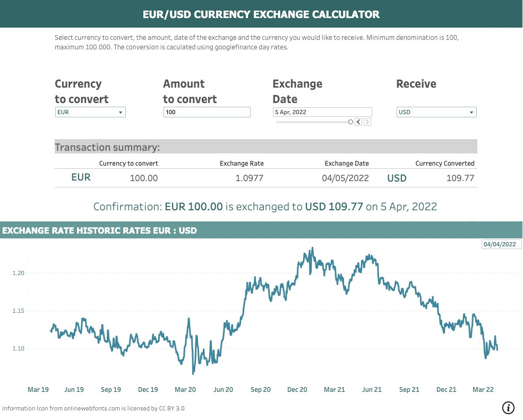Step exchange date back one day
Screen dimensions: 523x420
(358, 122)
